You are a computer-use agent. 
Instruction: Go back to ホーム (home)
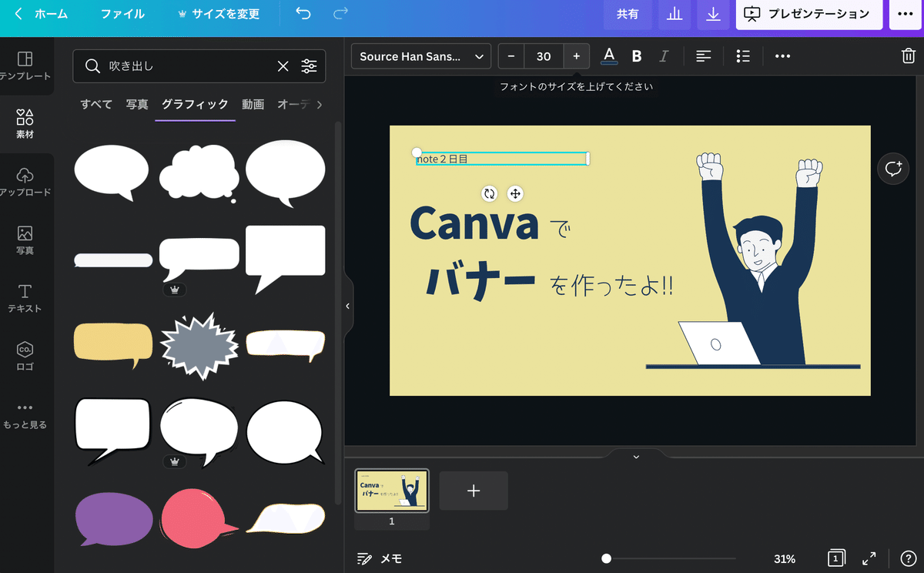[x=42, y=14]
